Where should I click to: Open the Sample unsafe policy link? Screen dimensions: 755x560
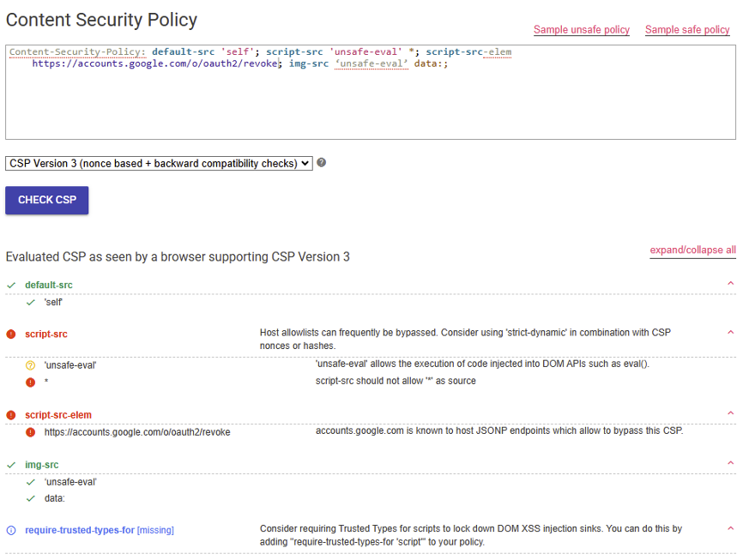(x=581, y=30)
